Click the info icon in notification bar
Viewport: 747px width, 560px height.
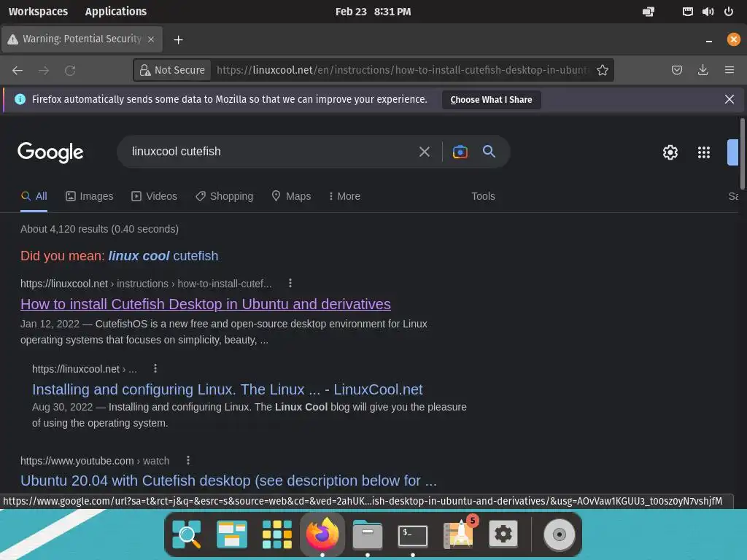pyautogui.click(x=20, y=99)
